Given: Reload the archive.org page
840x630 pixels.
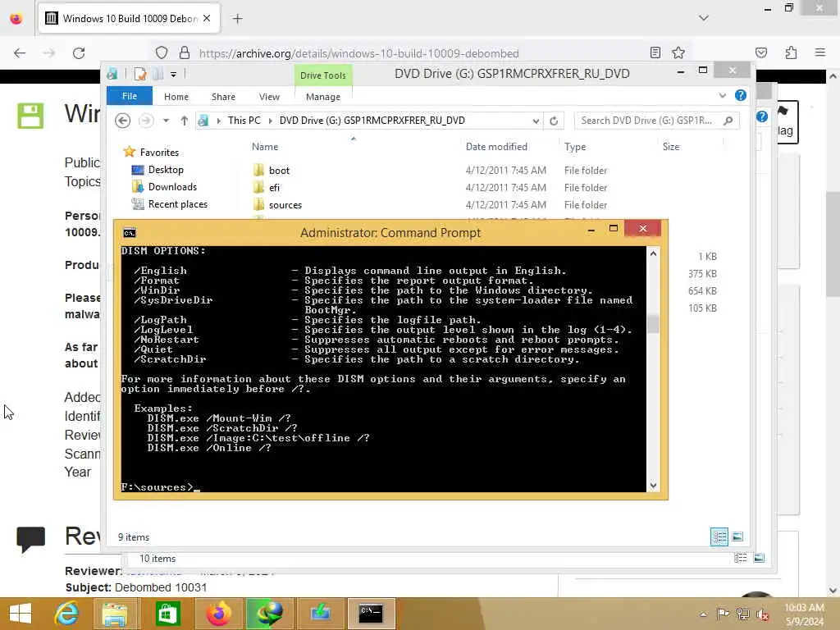Looking at the screenshot, I should (x=79, y=53).
